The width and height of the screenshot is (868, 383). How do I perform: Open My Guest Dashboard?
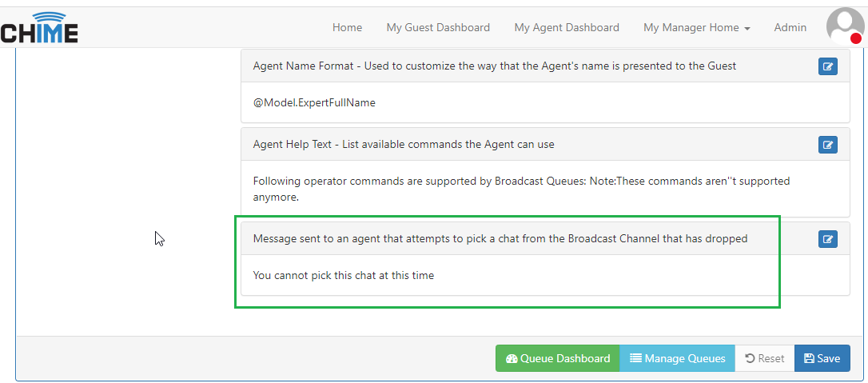[438, 27]
